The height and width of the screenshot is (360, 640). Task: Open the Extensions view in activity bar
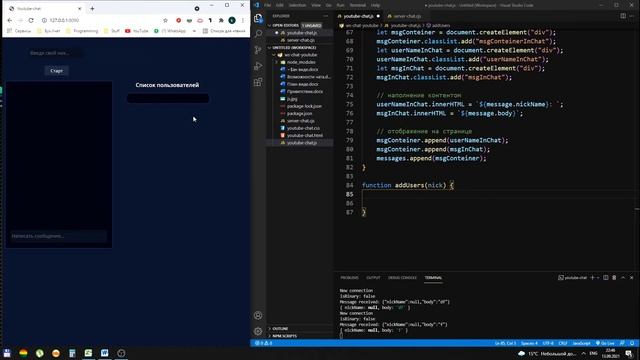[x=258, y=82]
